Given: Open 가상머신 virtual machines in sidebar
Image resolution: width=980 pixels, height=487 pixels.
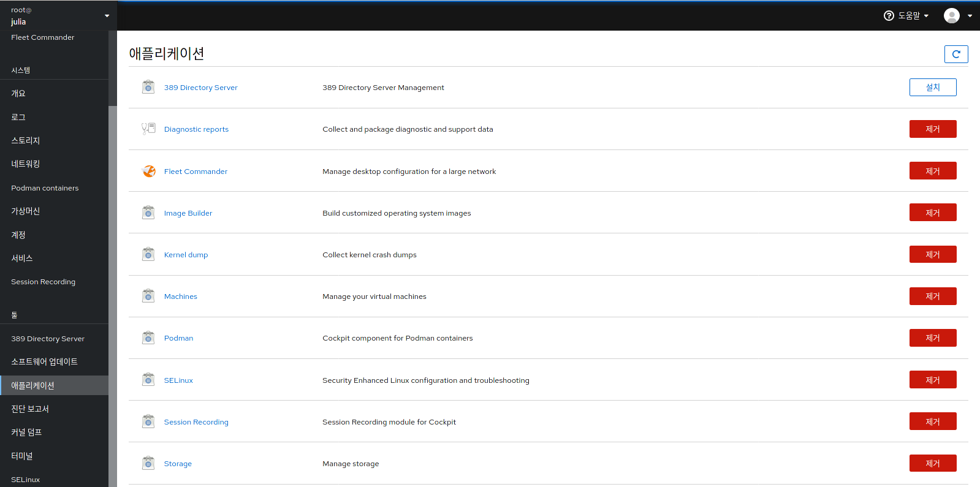Looking at the screenshot, I should pyautogui.click(x=54, y=211).
